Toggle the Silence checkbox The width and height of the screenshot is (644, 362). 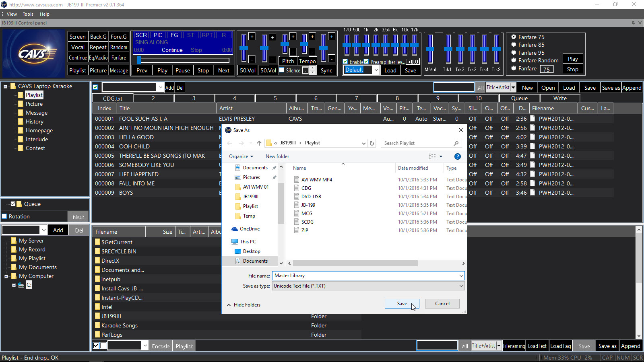(282, 70)
